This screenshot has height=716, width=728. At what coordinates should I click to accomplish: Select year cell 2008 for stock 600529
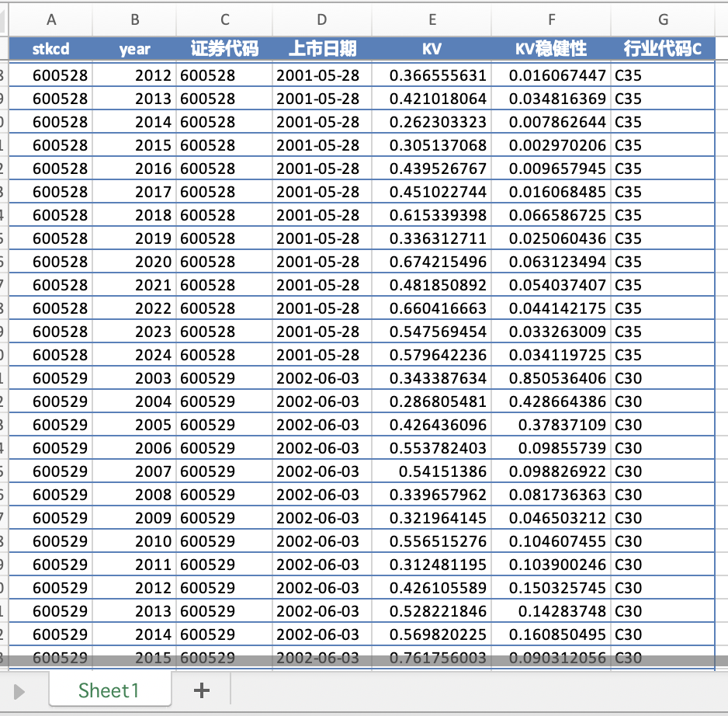[134, 495]
